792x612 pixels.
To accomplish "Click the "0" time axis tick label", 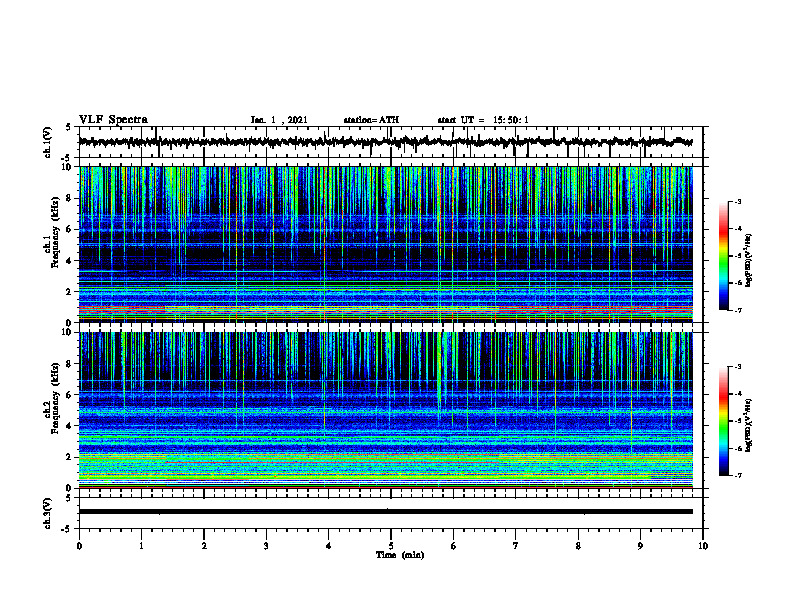I will pos(79,546).
